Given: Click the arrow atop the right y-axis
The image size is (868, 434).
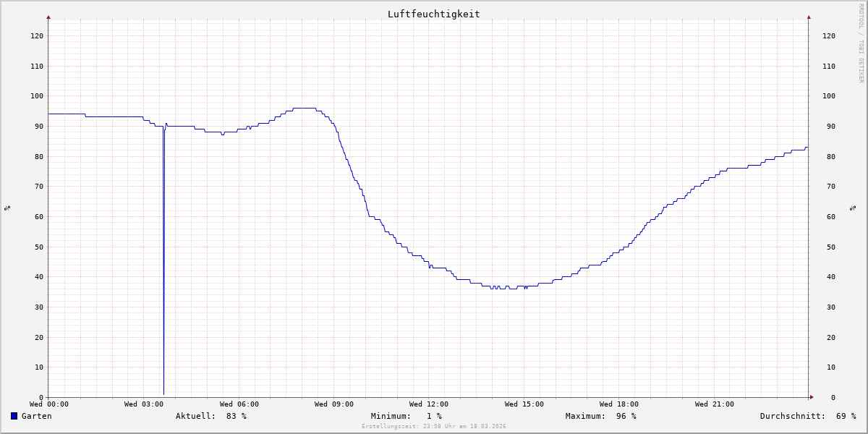Looking at the screenshot, I should click(x=809, y=17).
